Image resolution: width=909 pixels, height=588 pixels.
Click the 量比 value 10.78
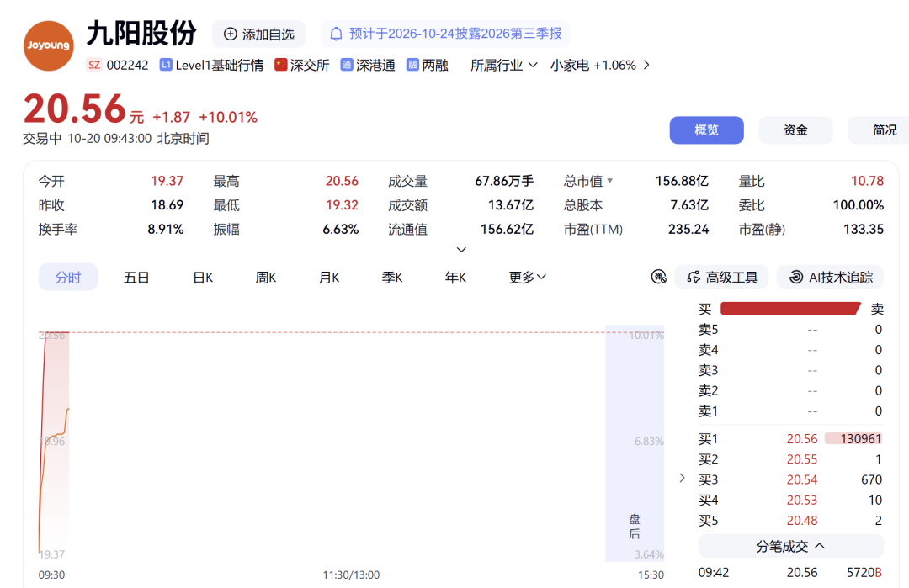tap(867, 182)
